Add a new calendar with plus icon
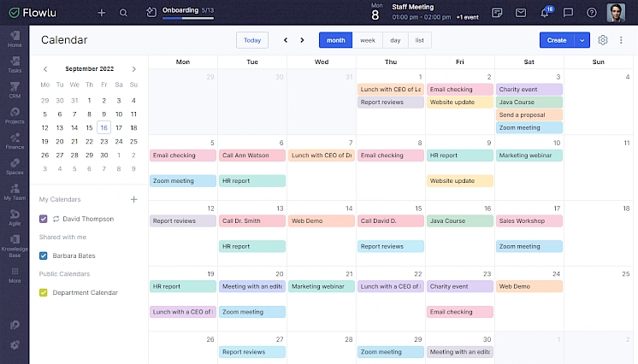Screen dimensions: 638x364 point(133,199)
